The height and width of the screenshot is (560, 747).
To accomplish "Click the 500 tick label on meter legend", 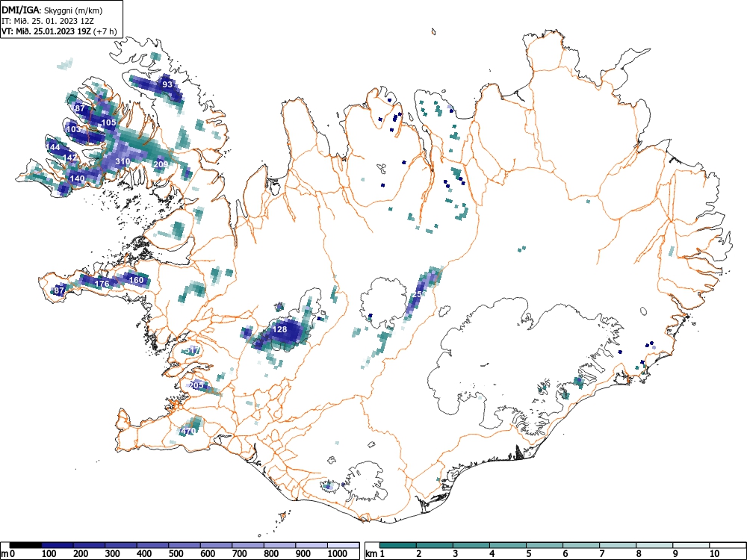I will pyautogui.click(x=176, y=554).
